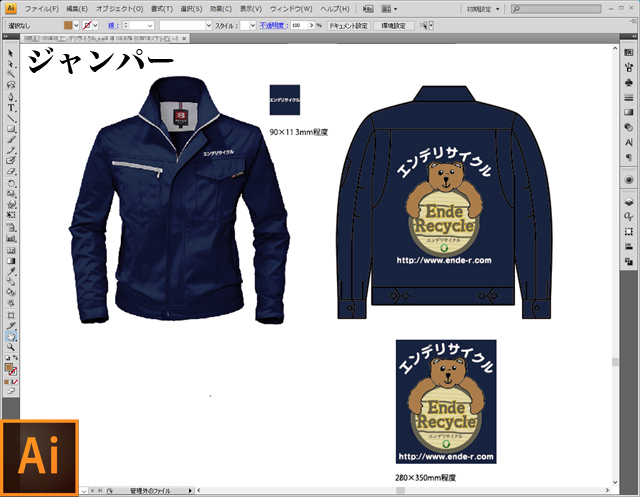Open the Pathfinder panel icon
640x497 pixels.
coord(629,262)
